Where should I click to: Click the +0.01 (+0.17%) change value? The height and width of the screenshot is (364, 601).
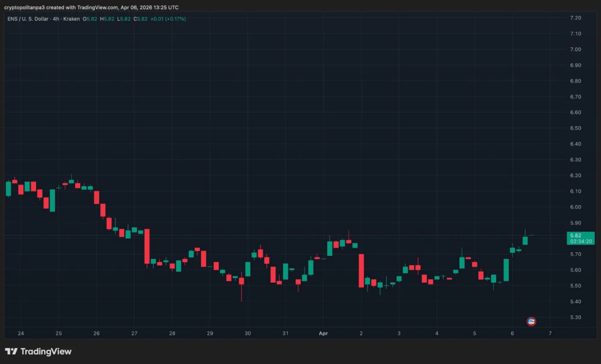click(168, 19)
